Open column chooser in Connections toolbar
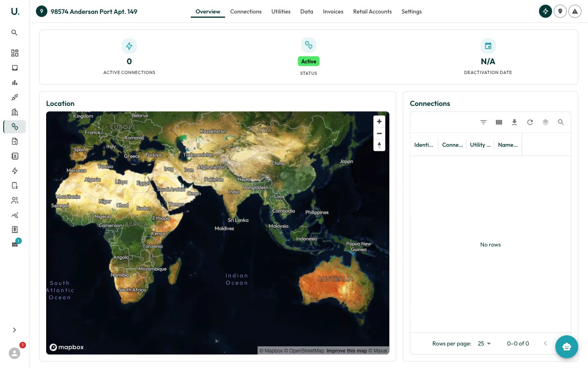 [499, 122]
